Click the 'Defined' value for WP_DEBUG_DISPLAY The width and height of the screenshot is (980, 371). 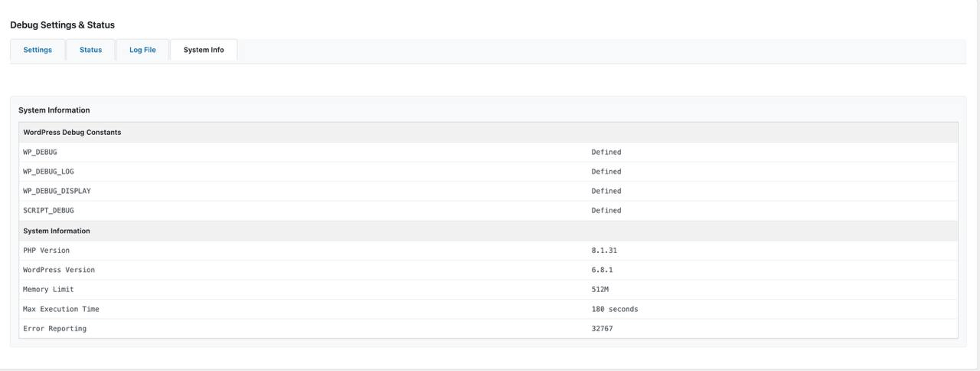(x=606, y=191)
